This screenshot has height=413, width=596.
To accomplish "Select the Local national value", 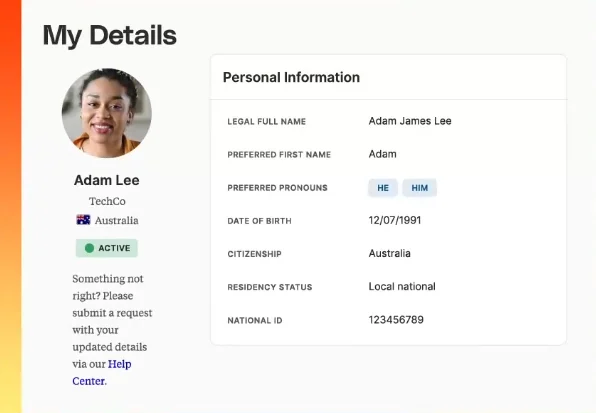I will [x=402, y=286].
